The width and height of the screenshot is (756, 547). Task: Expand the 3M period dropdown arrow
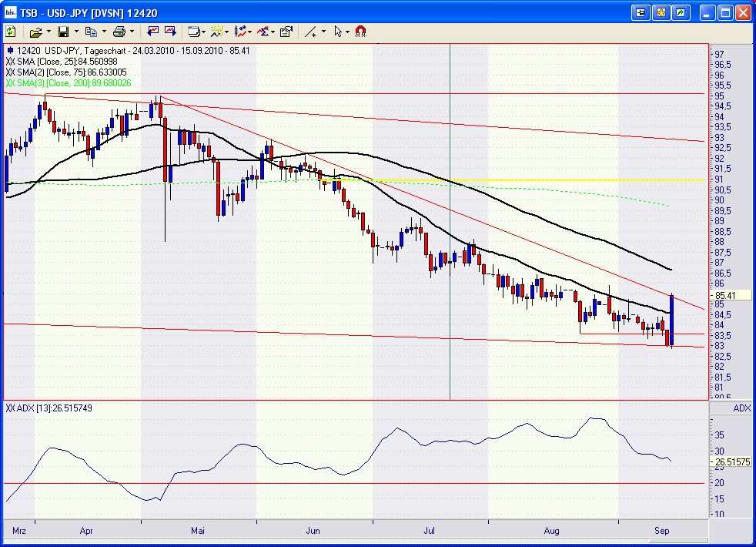[x=227, y=32]
